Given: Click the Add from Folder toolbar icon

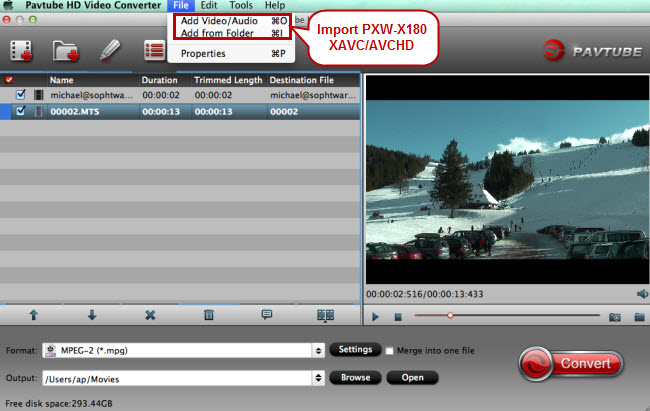Looking at the screenshot, I should (65, 51).
